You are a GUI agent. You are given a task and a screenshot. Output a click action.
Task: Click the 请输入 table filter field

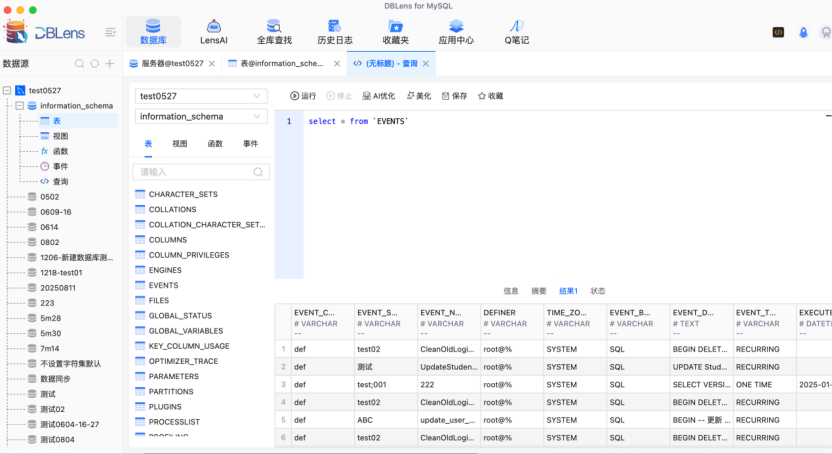pyautogui.click(x=201, y=172)
